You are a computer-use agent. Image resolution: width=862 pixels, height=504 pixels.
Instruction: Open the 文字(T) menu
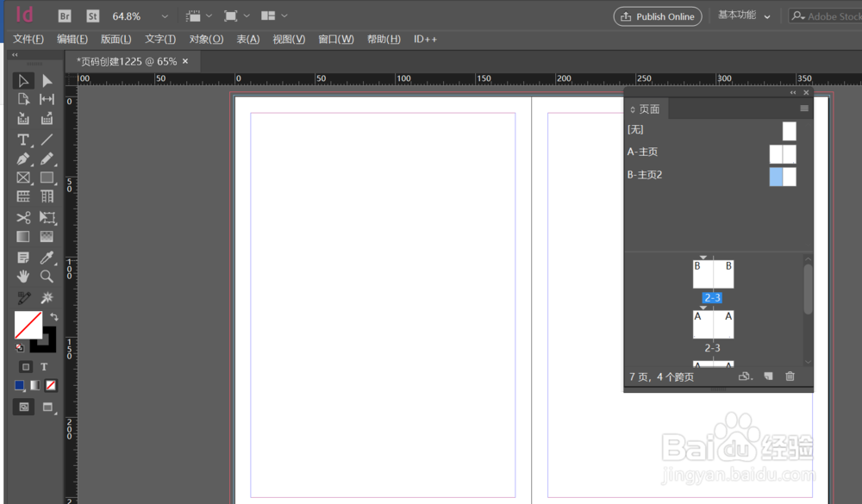click(x=160, y=39)
